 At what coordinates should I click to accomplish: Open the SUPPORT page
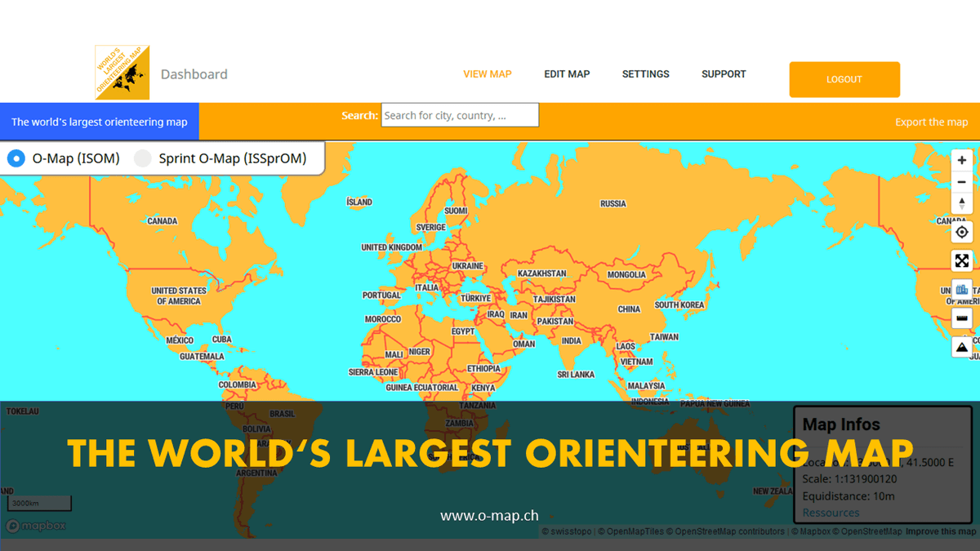[x=724, y=74]
